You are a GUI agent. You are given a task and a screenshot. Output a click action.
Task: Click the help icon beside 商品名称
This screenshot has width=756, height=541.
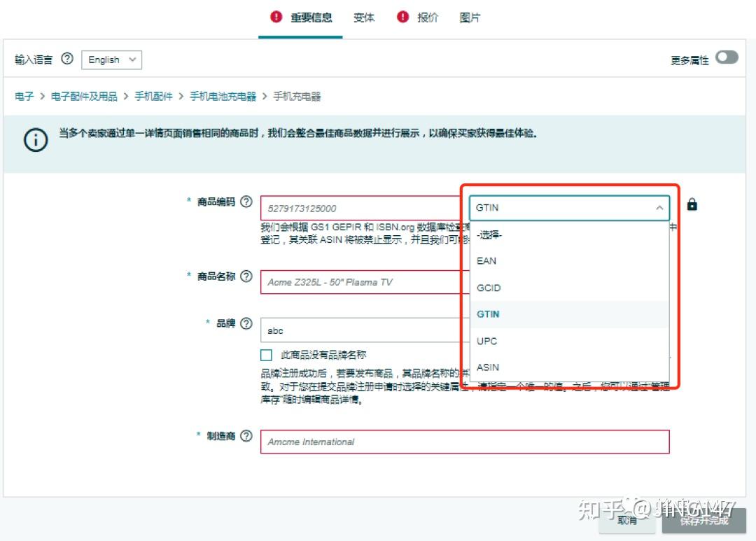pos(246,276)
